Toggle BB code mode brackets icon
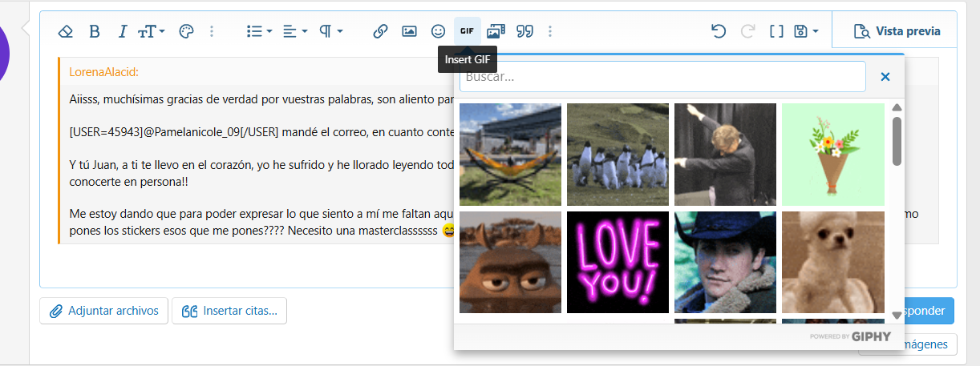This screenshot has width=980, height=366. [x=776, y=31]
